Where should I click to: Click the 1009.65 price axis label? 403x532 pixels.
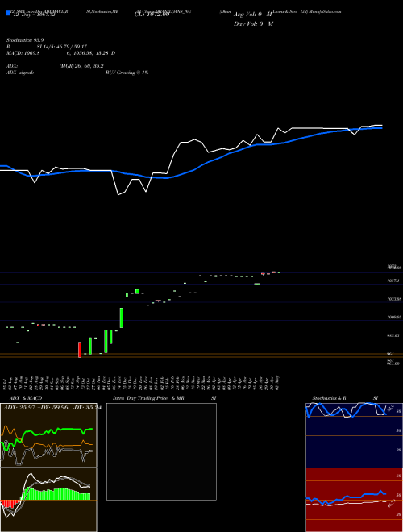pos(394,317)
